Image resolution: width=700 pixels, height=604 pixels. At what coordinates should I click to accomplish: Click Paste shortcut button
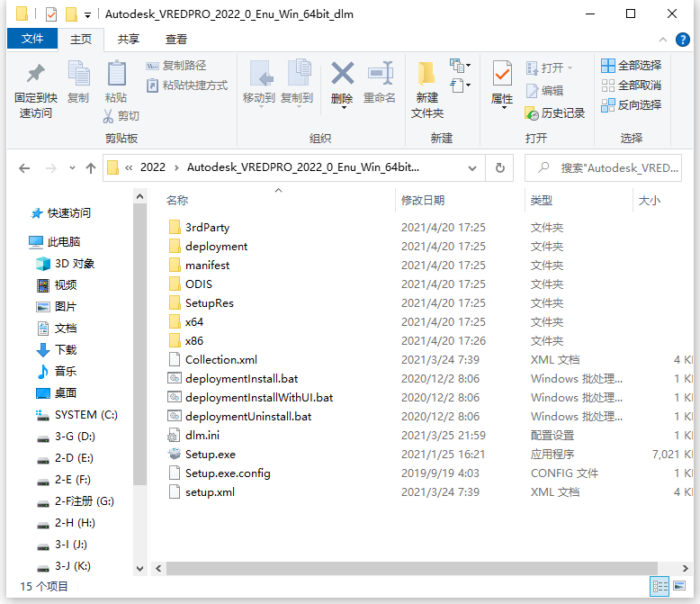click(x=187, y=86)
